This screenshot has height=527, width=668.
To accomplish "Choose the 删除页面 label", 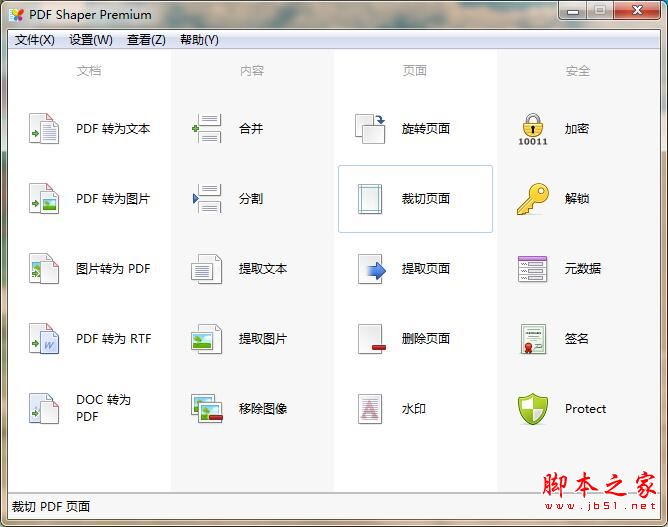I will coord(426,339).
